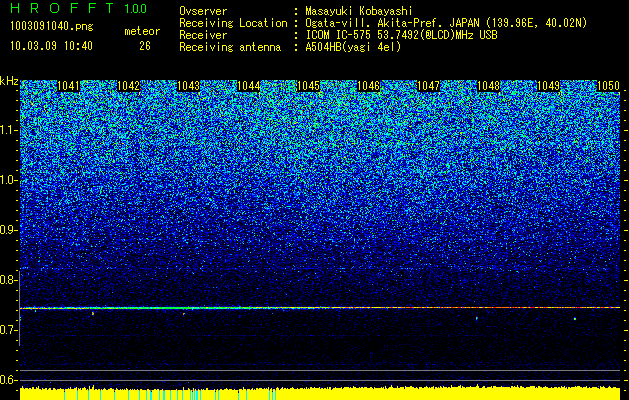Click the 0.8 frequency axis label

8,280
